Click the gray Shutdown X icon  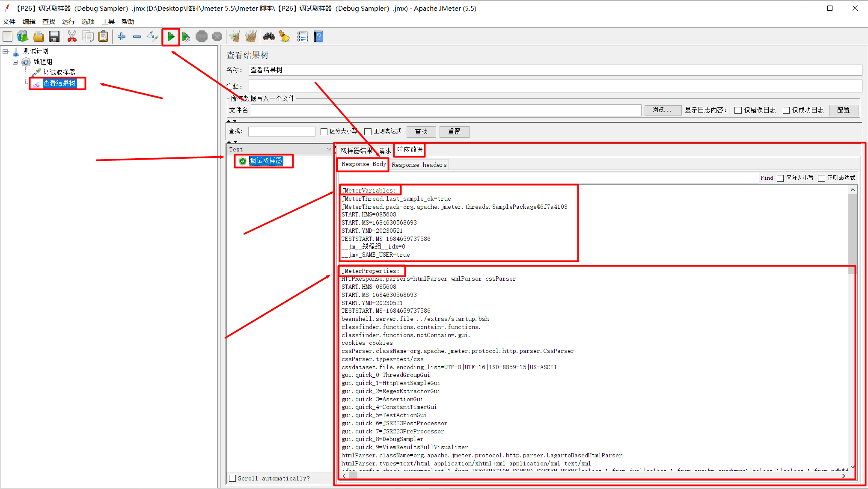point(217,37)
